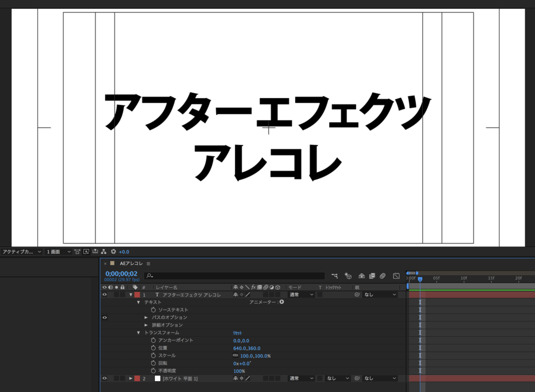Click the label tag column icon

pos(135,287)
